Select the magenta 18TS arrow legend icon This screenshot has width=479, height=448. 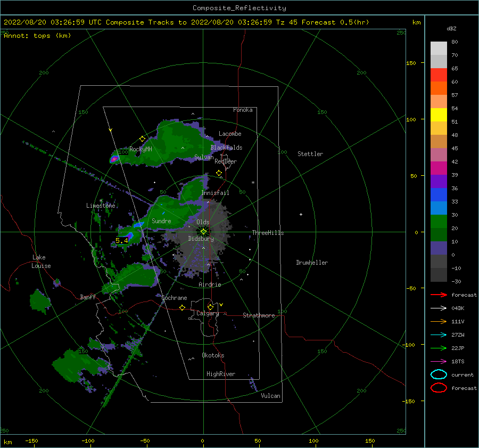pyautogui.click(x=439, y=362)
